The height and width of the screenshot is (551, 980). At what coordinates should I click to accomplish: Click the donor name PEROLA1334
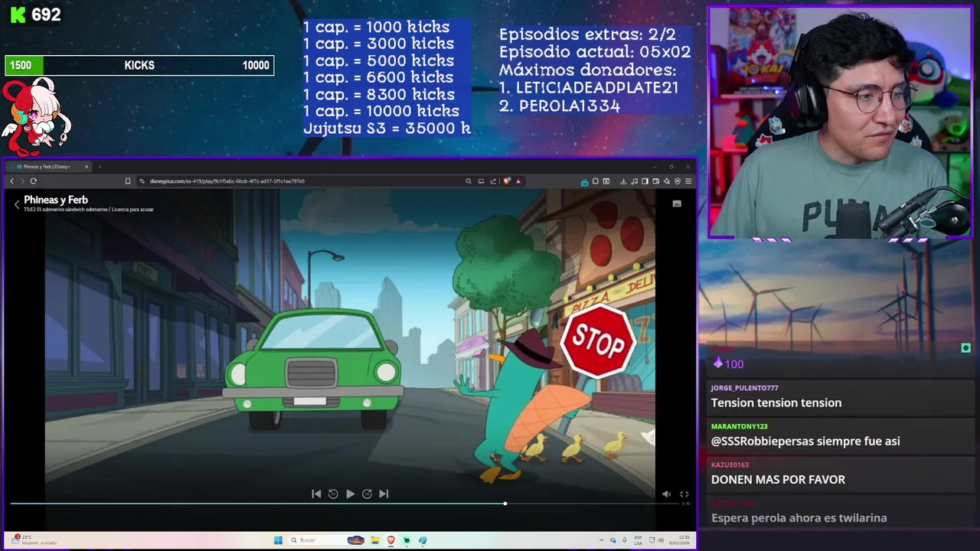pyautogui.click(x=570, y=106)
